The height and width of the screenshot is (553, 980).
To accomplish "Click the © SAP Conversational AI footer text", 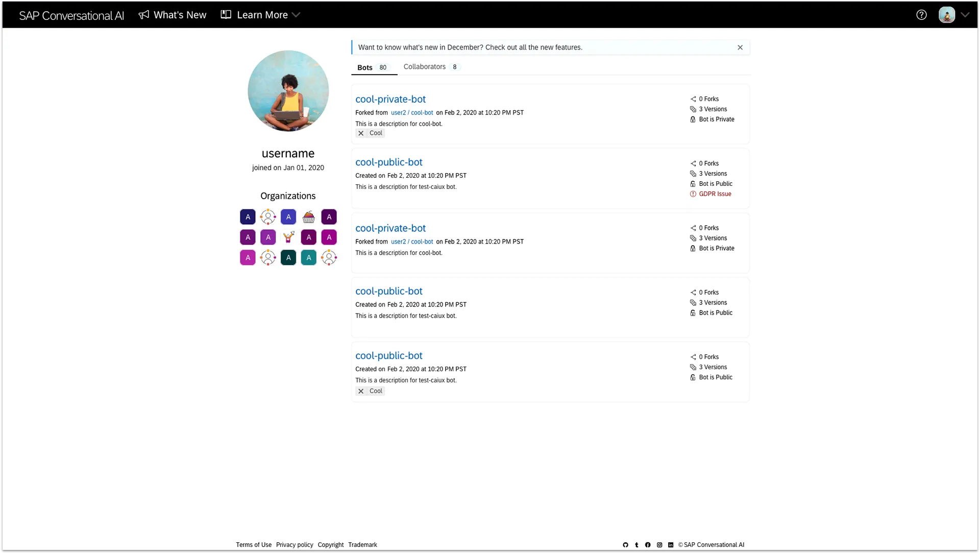I will tap(711, 545).
